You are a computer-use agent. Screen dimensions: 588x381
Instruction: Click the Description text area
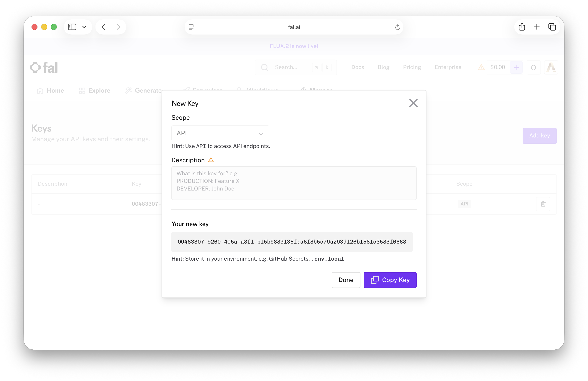294,183
